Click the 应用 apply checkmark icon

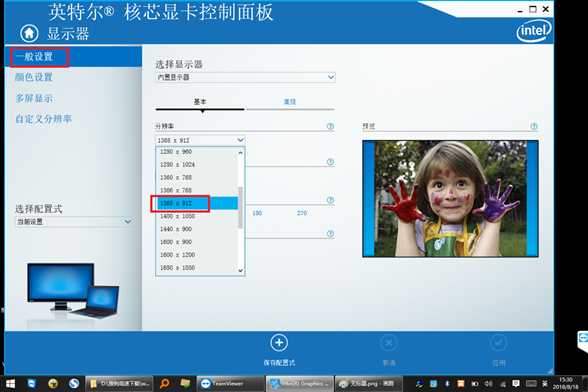(x=498, y=342)
